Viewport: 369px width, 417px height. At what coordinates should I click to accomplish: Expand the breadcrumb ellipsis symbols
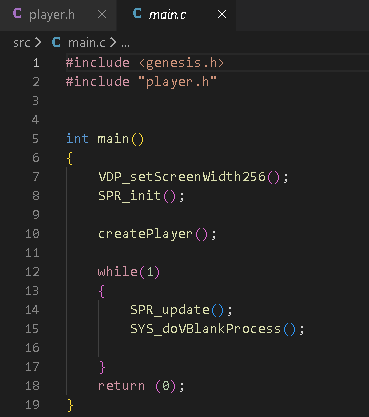[125, 44]
